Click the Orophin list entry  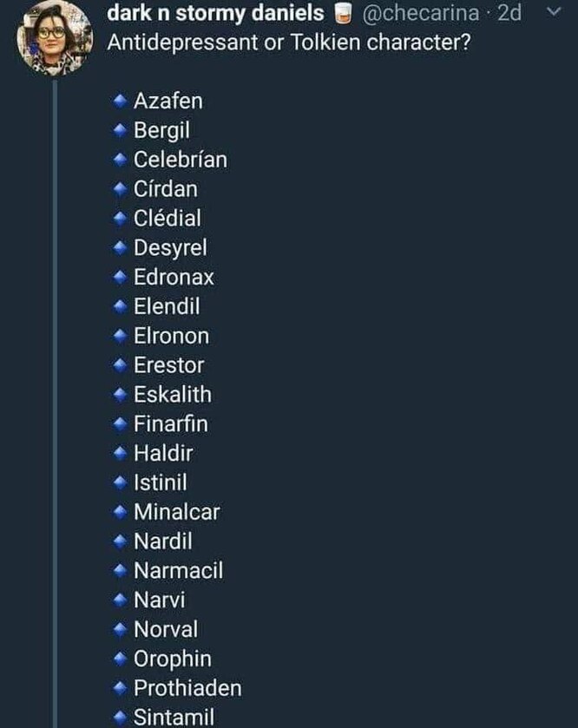(172, 659)
